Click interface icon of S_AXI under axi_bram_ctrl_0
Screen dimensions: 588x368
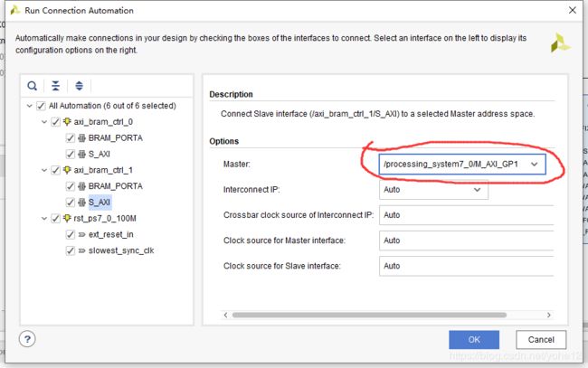tap(81, 154)
